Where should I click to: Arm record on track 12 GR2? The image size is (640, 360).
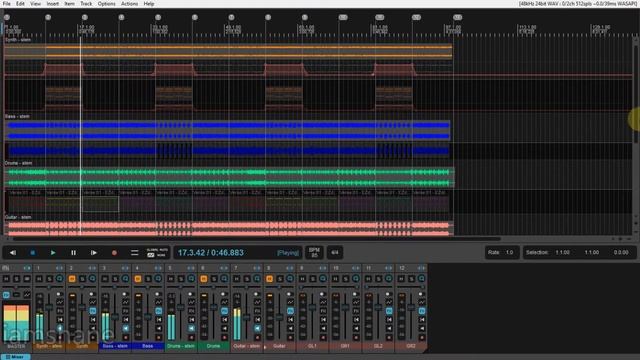tap(422, 338)
